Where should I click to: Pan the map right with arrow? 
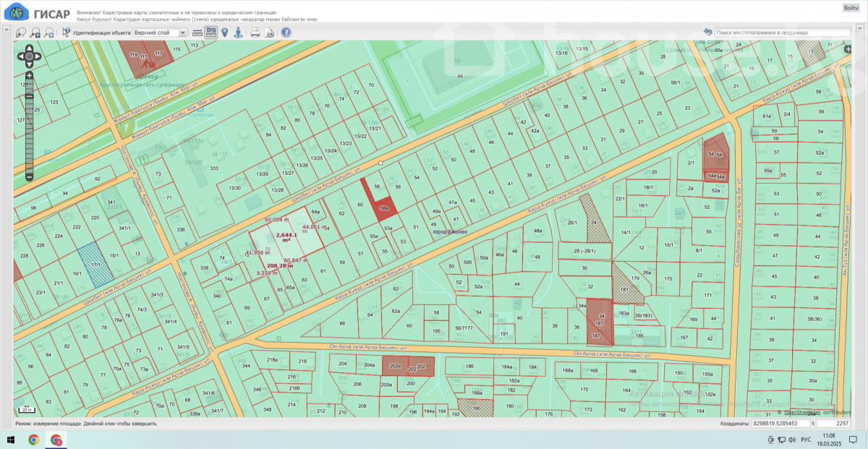38,56
